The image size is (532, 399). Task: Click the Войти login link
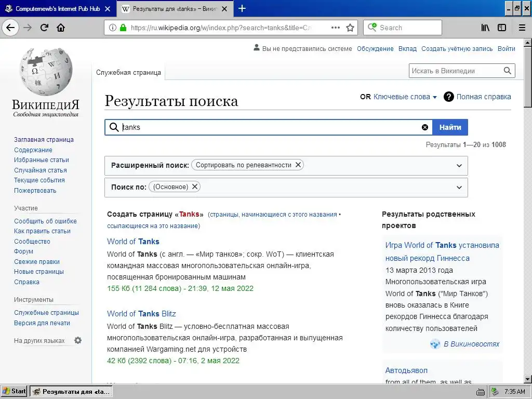click(x=506, y=48)
